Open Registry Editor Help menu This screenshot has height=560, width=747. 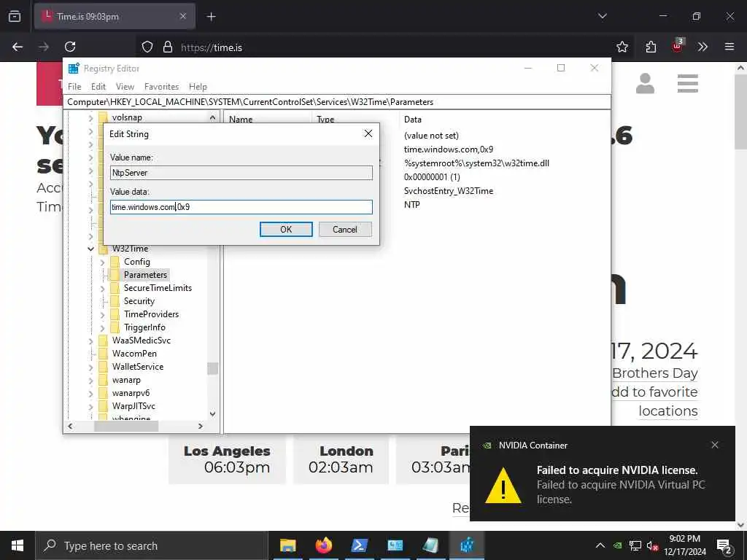point(198,87)
